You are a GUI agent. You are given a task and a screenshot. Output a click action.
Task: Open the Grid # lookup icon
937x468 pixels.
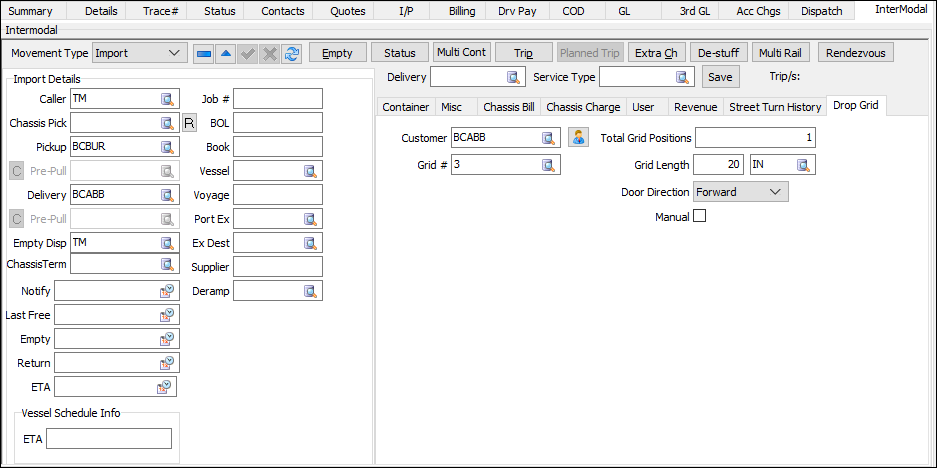548,165
